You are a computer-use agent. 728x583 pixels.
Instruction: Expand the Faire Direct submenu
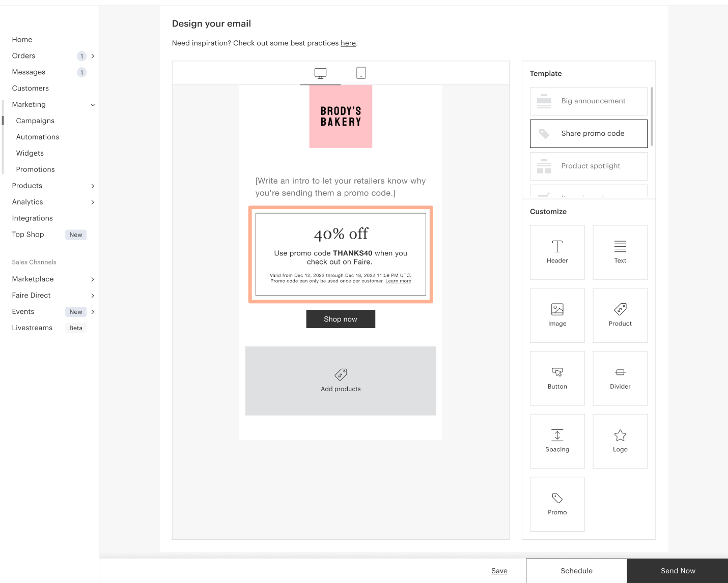93,296
